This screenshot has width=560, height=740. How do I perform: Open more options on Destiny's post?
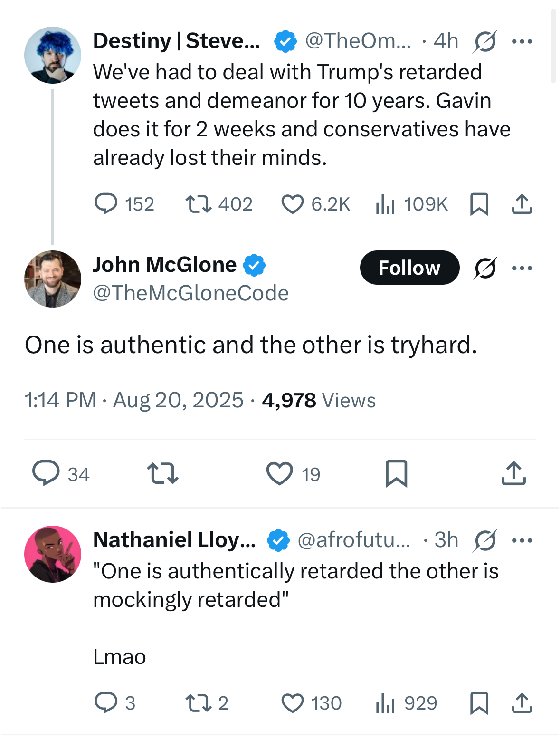point(522,41)
